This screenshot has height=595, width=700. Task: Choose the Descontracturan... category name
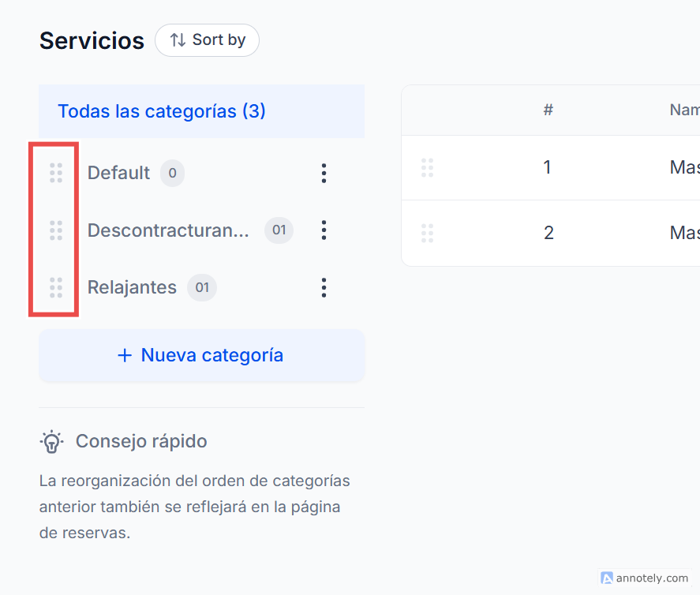coord(168,230)
